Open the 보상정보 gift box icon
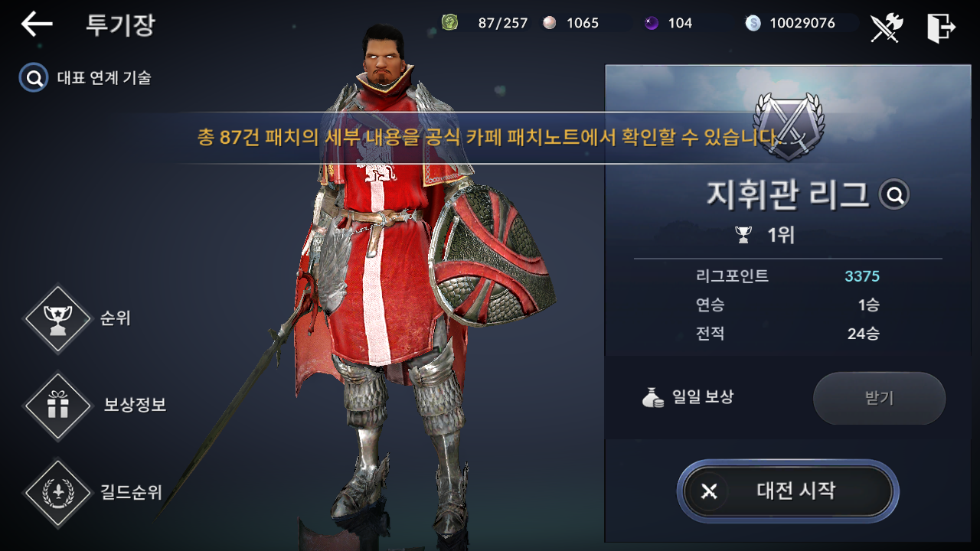This screenshot has height=551, width=980. (x=58, y=406)
